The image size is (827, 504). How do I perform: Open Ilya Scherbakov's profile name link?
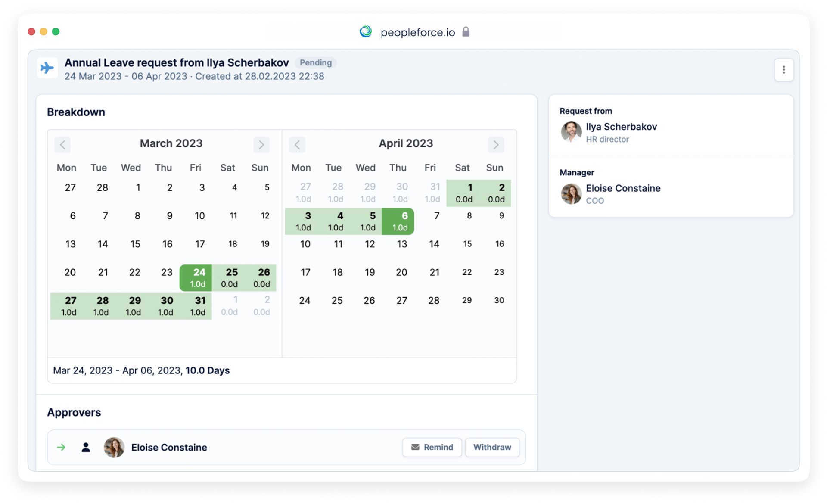coord(621,127)
